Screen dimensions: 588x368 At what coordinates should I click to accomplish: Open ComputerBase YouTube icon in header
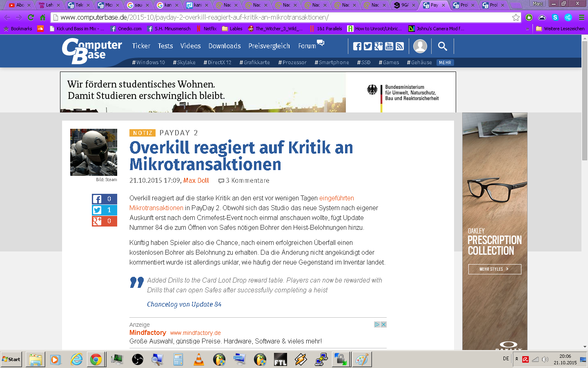(389, 46)
